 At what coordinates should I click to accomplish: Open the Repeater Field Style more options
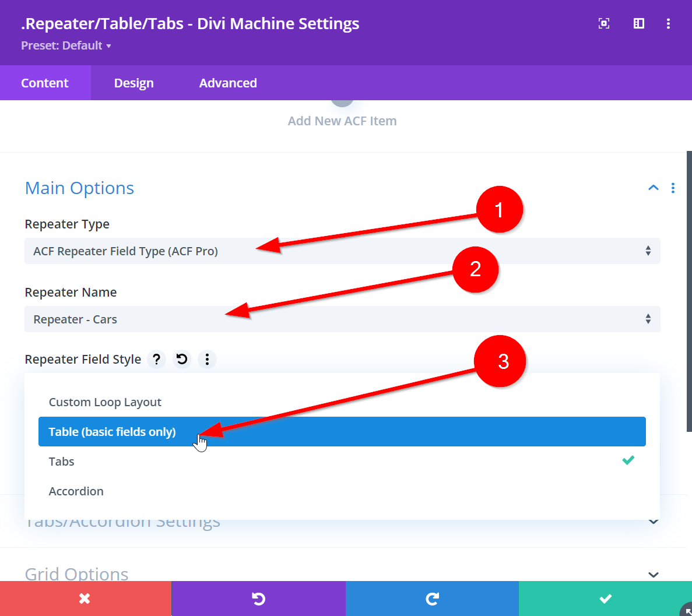click(207, 359)
